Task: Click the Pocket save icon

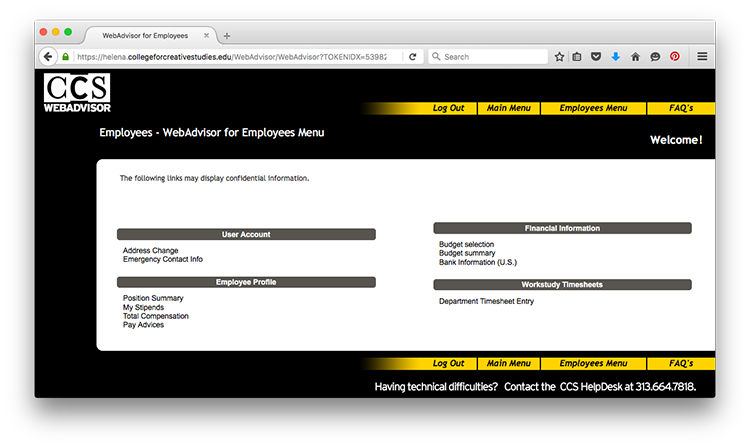Action: click(596, 57)
